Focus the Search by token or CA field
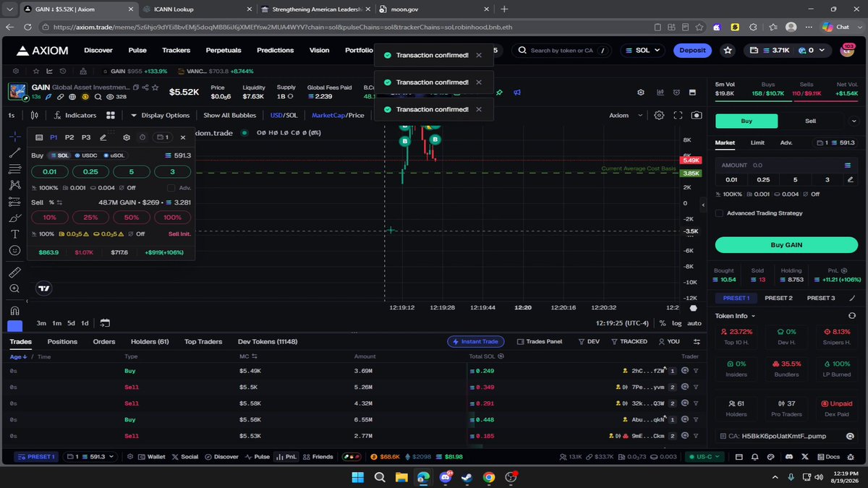 pyautogui.click(x=563, y=51)
